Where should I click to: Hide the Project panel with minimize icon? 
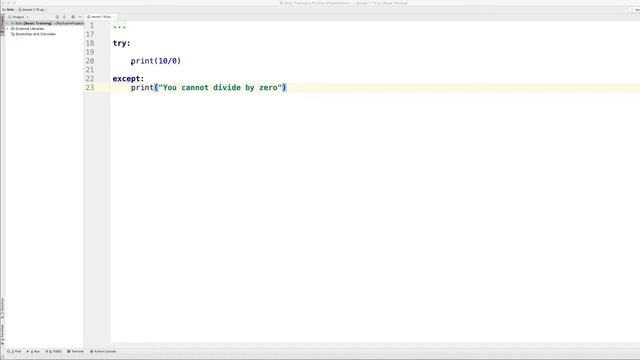80,17
